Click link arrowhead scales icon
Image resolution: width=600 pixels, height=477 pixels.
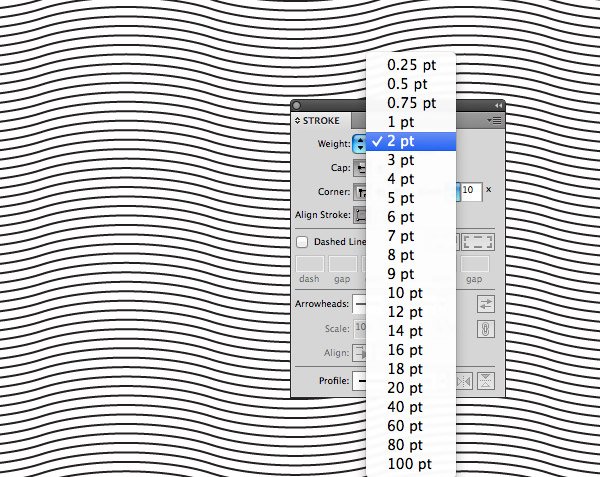486,329
